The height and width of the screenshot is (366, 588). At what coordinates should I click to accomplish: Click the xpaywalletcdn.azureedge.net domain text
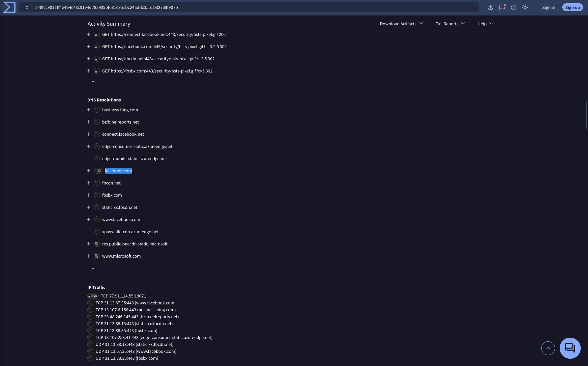point(130,232)
